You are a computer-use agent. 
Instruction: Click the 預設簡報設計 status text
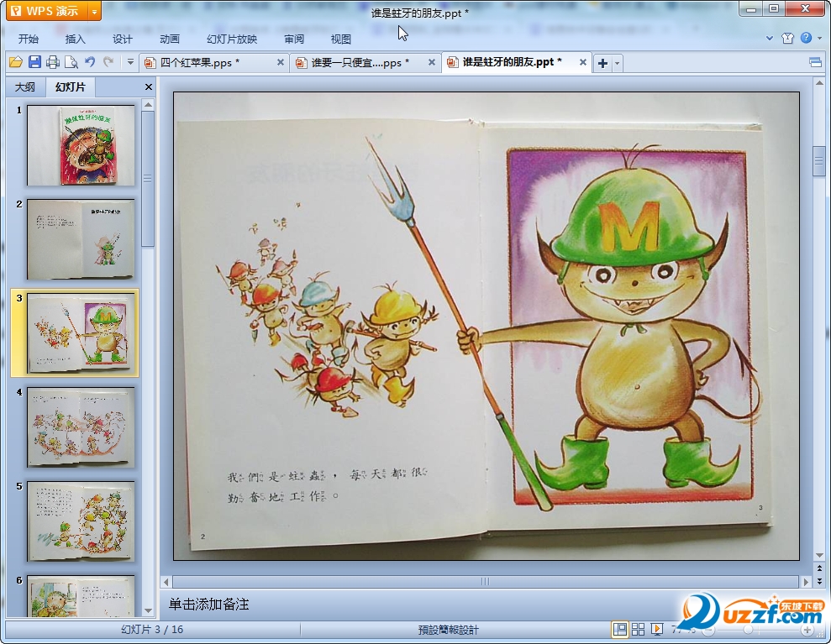coord(449,630)
